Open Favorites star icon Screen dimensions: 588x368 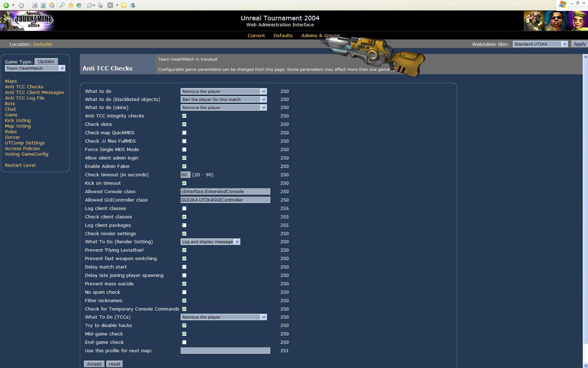(71, 5)
